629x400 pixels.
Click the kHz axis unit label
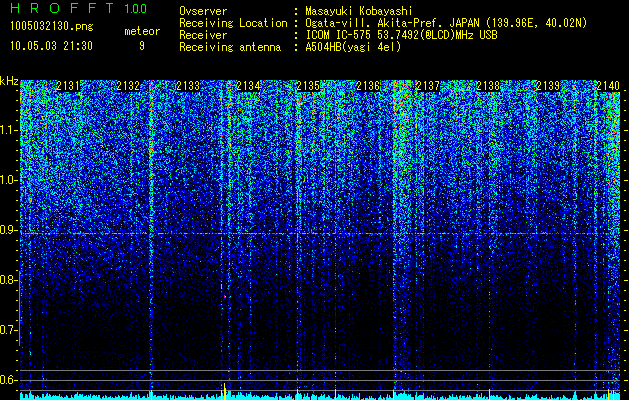(9, 81)
